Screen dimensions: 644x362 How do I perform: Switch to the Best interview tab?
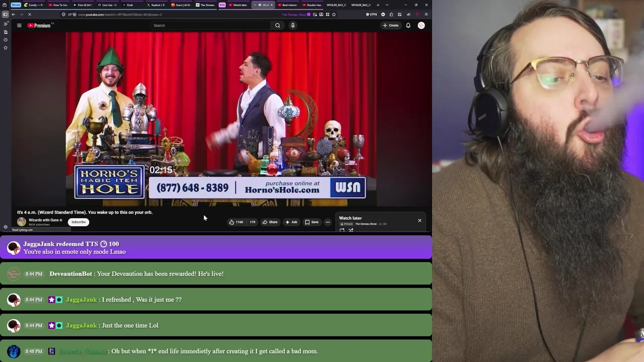[x=288, y=5]
